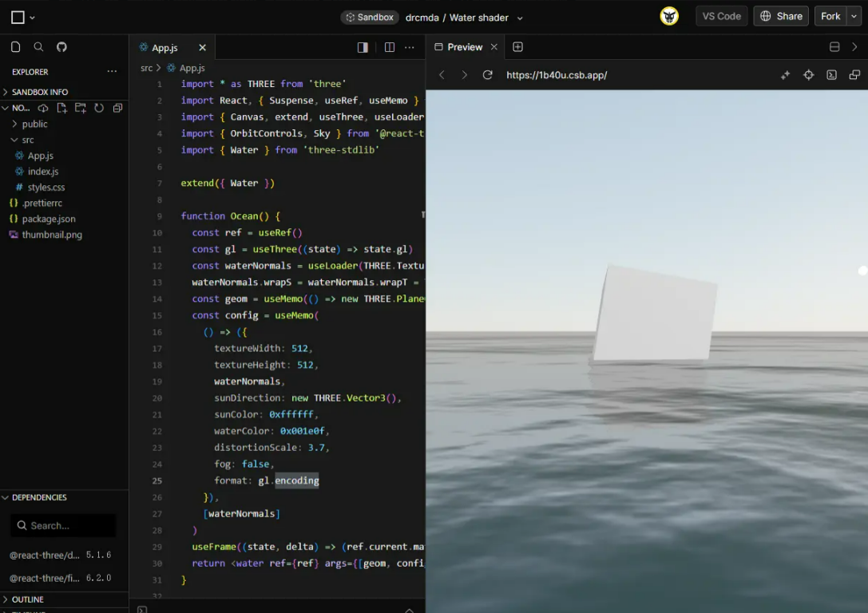Expand the bottom panel with the up chevron
This screenshot has height=613, width=868.
coord(409,610)
